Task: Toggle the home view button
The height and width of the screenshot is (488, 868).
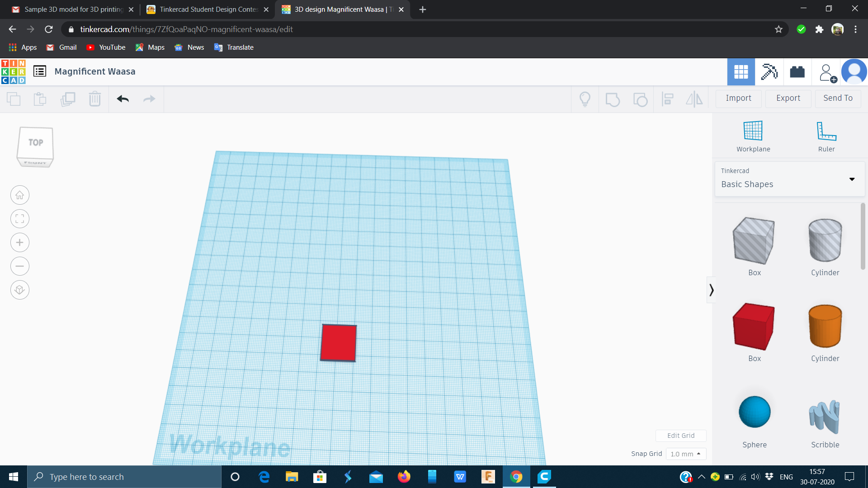Action: tap(19, 195)
